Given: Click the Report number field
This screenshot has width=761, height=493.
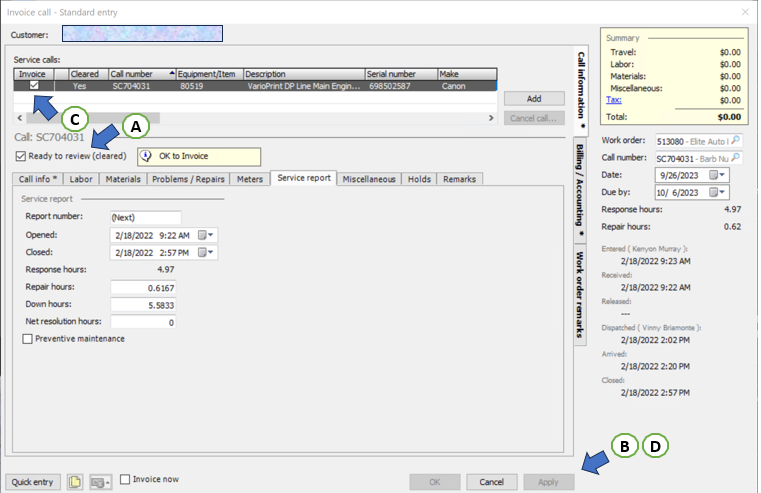Looking at the screenshot, I should pos(146,217).
